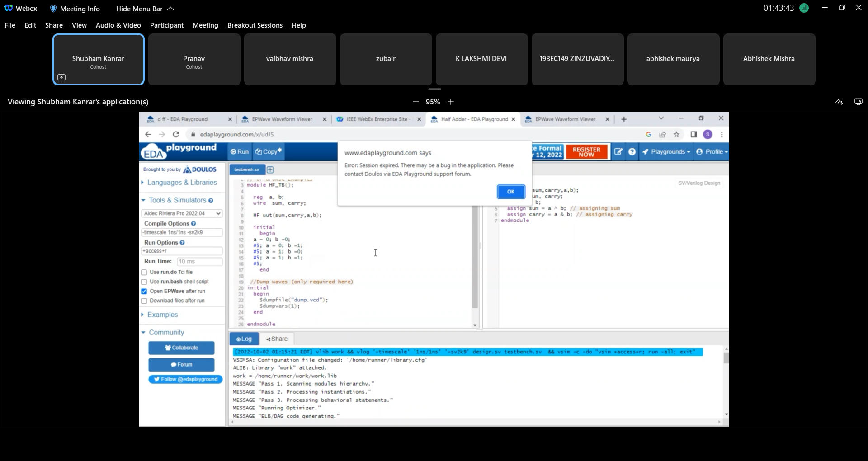The height and width of the screenshot is (461, 868).
Task: Reload the edaplayground page
Action: tap(176, 134)
